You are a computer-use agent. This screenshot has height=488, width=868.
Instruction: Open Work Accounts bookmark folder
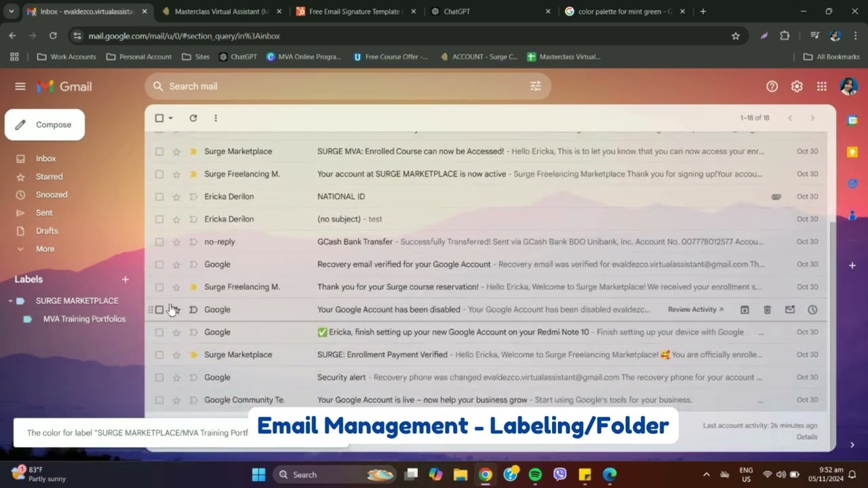tap(66, 57)
